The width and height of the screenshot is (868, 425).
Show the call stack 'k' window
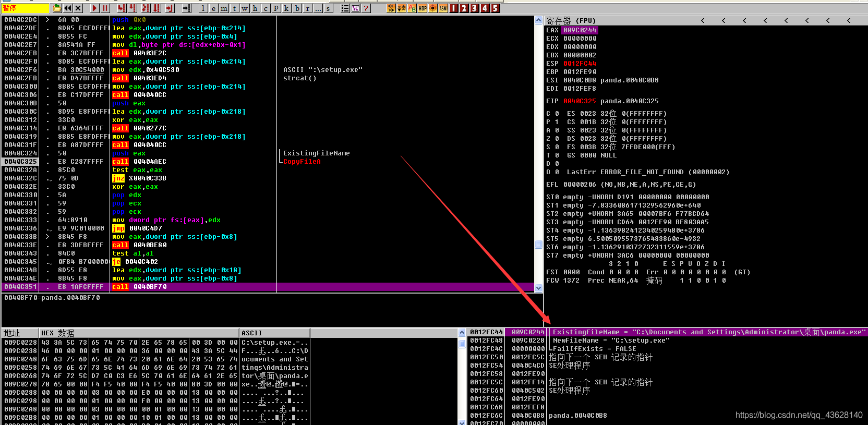tap(286, 8)
